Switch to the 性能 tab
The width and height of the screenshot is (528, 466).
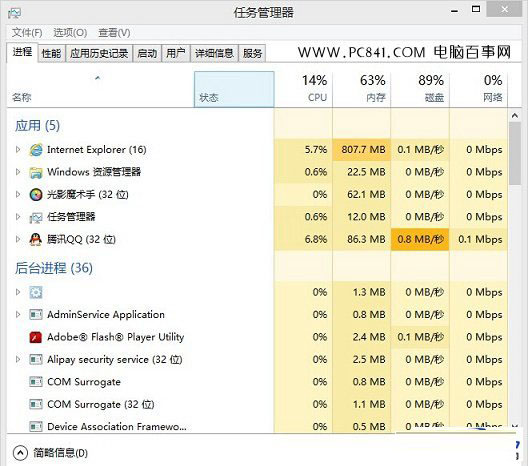pyautogui.click(x=51, y=53)
